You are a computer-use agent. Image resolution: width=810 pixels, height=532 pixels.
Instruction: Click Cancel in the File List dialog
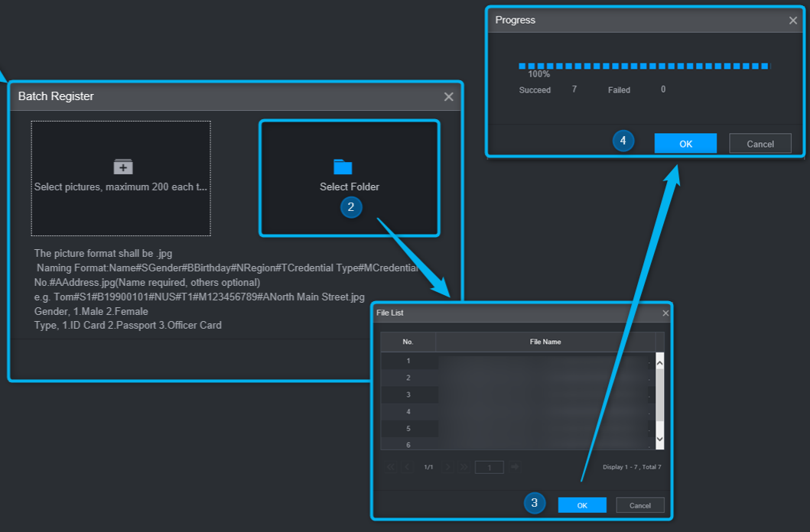[x=640, y=505]
